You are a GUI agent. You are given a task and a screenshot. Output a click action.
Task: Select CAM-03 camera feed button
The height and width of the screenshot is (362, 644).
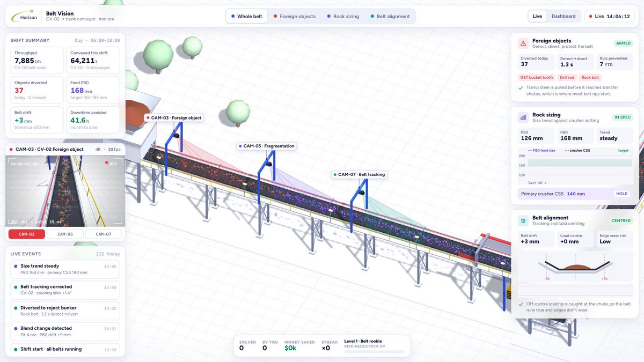click(x=27, y=234)
